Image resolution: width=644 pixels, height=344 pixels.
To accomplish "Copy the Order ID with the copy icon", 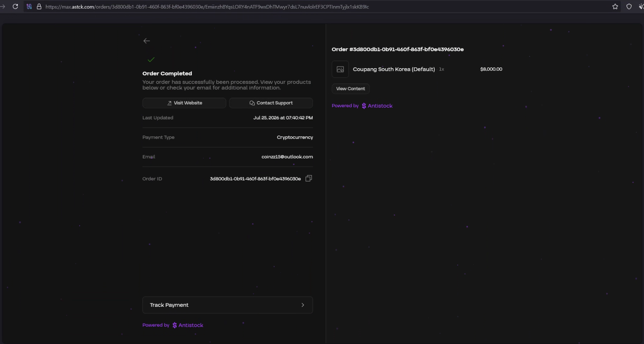I will click(309, 178).
